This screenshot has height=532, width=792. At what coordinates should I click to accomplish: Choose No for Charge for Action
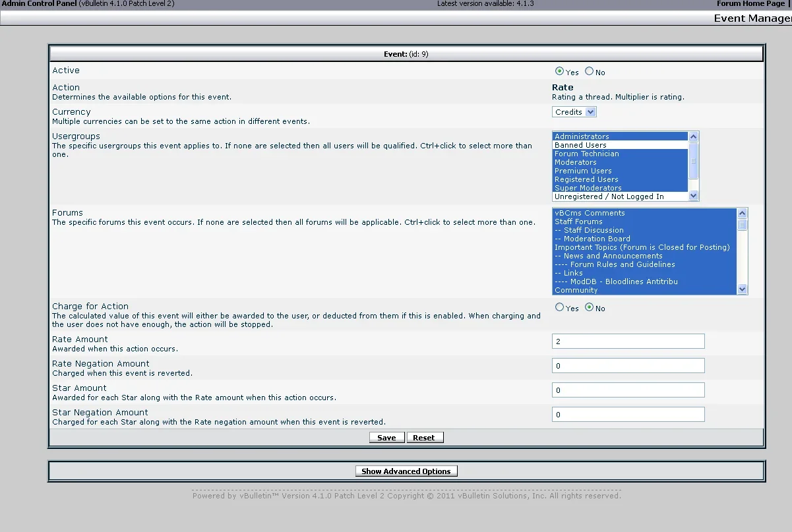coord(589,307)
